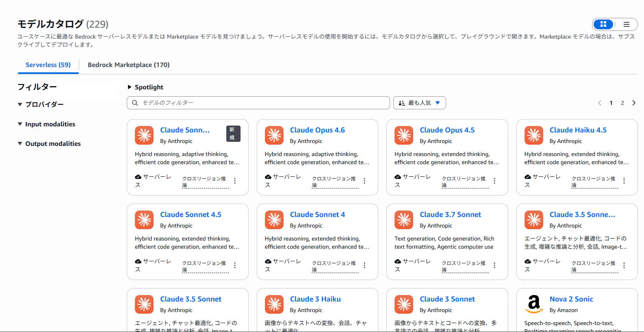Open the Claude Sonnet 4.5 model link
The height and width of the screenshot is (332, 644).
[x=191, y=215]
